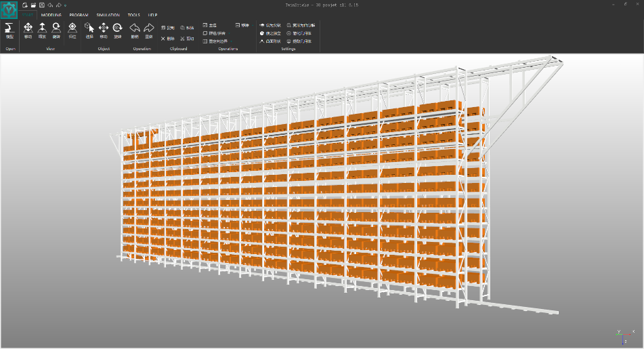
Task: Click the new file icon in title bar
Action: (24, 5)
